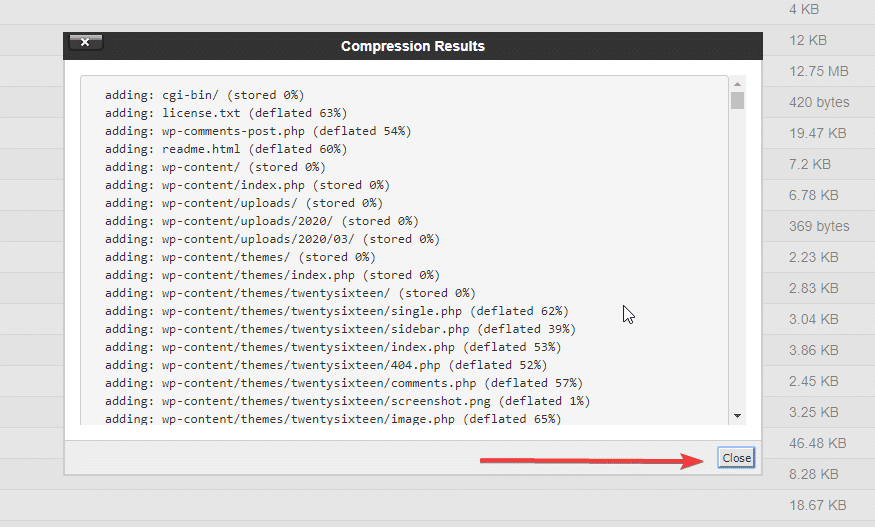Click the results scrollbar thumb

point(737,101)
